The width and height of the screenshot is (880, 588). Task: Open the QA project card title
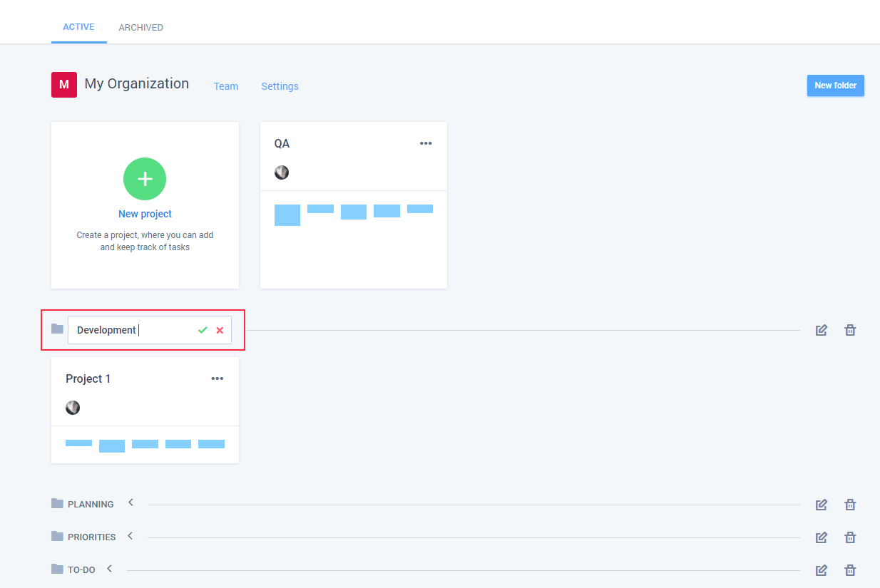(x=282, y=143)
